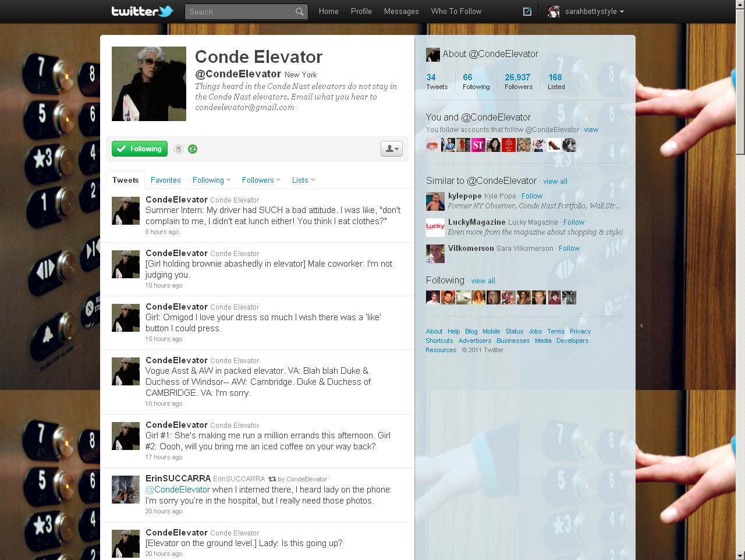The width and height of the screenshot is (745, 560).
Task: Open the 168 Listed stat
Action: point(556,81)
